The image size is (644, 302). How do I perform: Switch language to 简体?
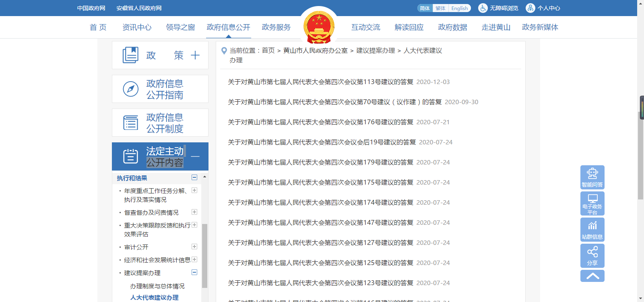425,8
